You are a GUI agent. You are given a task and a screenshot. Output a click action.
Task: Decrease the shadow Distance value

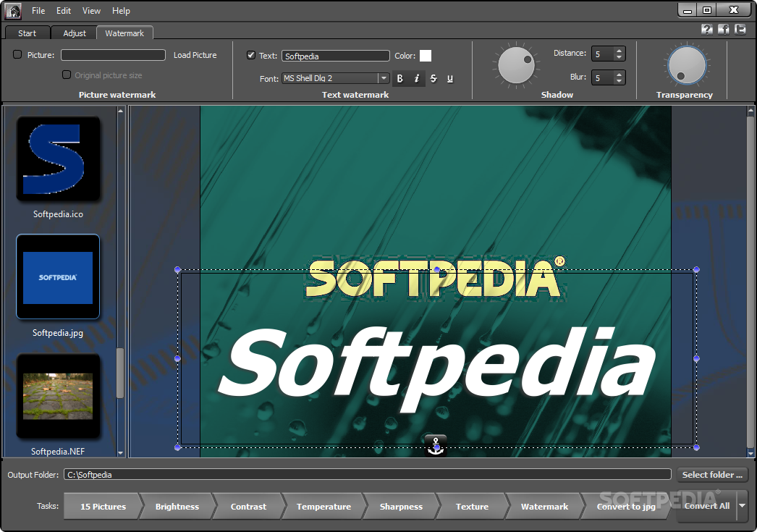click(x=619, y=57)
